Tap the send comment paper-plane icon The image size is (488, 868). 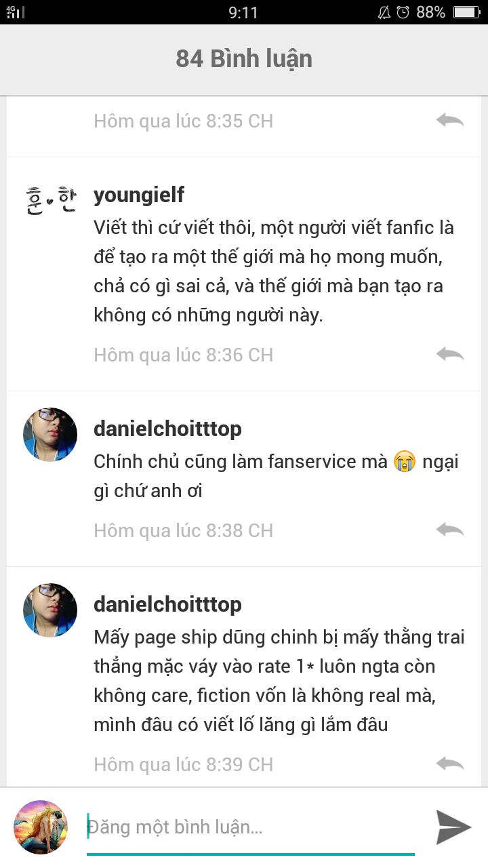point(453,827)
